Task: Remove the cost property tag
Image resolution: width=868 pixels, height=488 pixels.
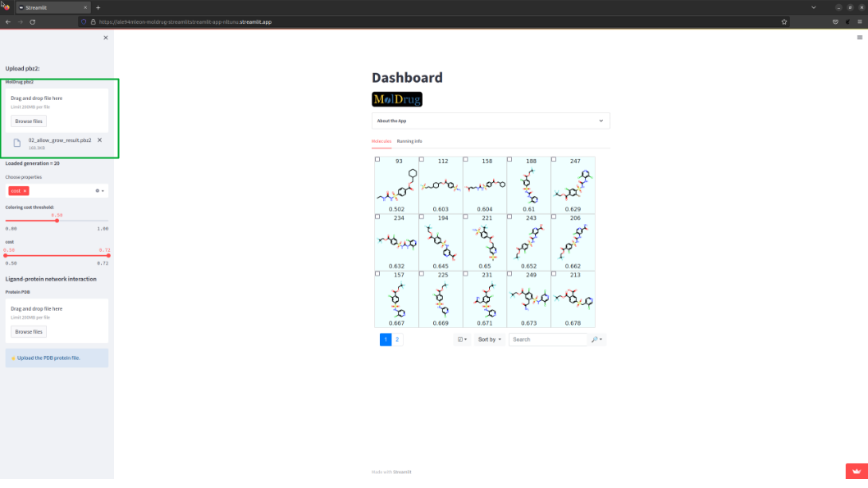Action: pyautogui.click(x=25, y=191)
